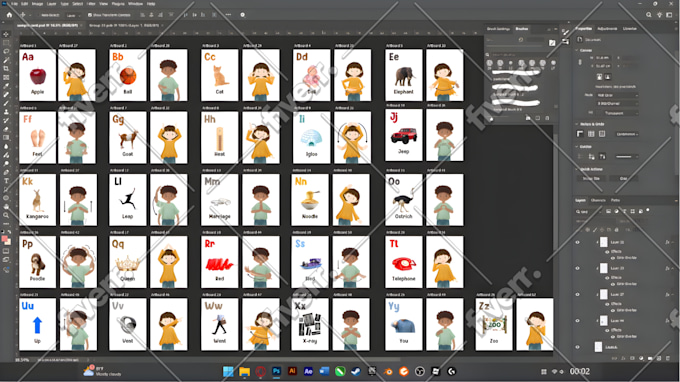Select the Frame tool
Image resolution: width=680 pixels, height=382 pixels.
point(6,77)
